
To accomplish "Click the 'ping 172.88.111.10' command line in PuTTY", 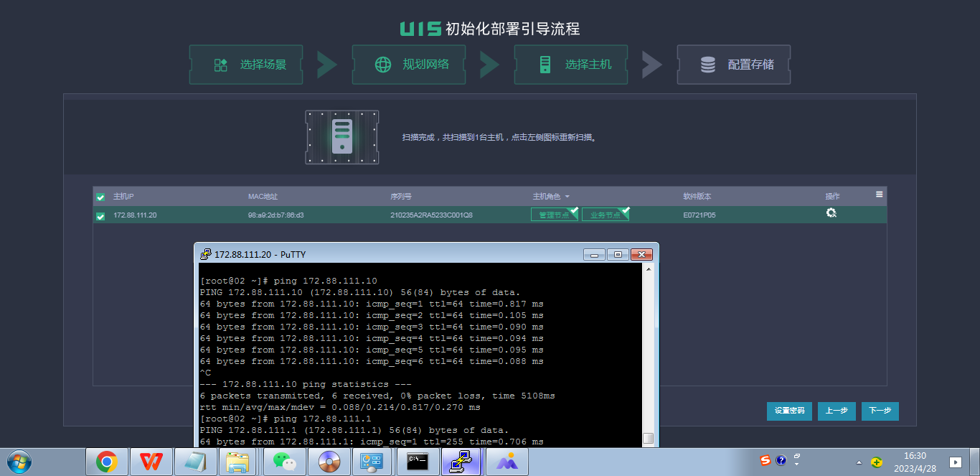I will 288,281.
